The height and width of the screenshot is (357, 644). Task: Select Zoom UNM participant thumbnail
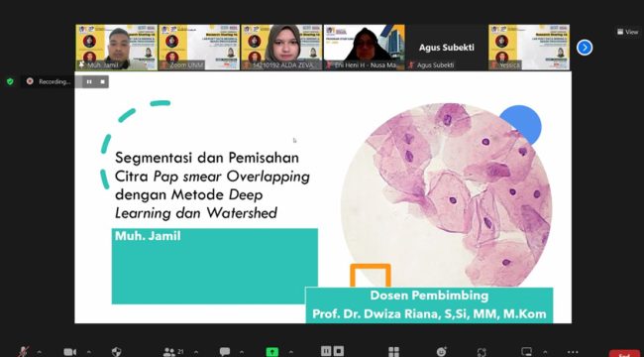199,48
